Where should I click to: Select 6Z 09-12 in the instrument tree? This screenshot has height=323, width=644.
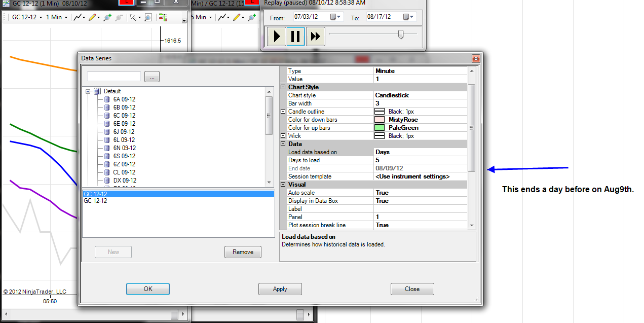pos(124,164)
